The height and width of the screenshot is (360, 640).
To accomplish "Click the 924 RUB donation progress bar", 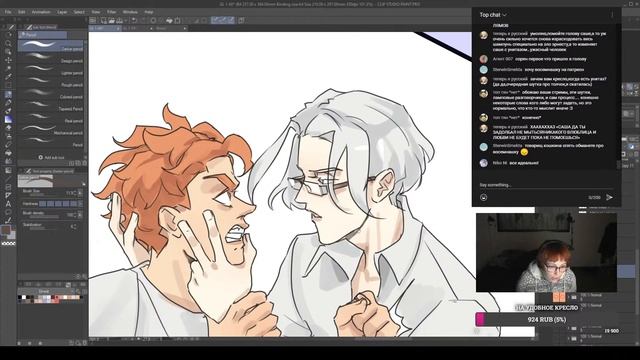I will pos(546,319).
